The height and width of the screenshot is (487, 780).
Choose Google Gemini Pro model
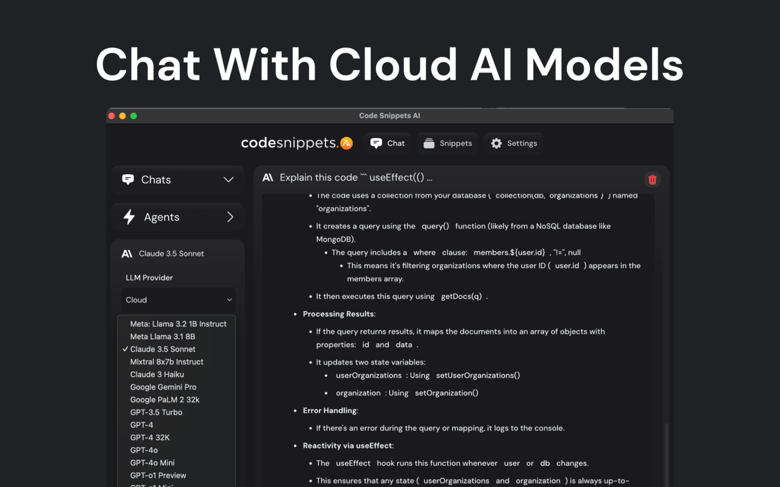[x=163, y=387]
